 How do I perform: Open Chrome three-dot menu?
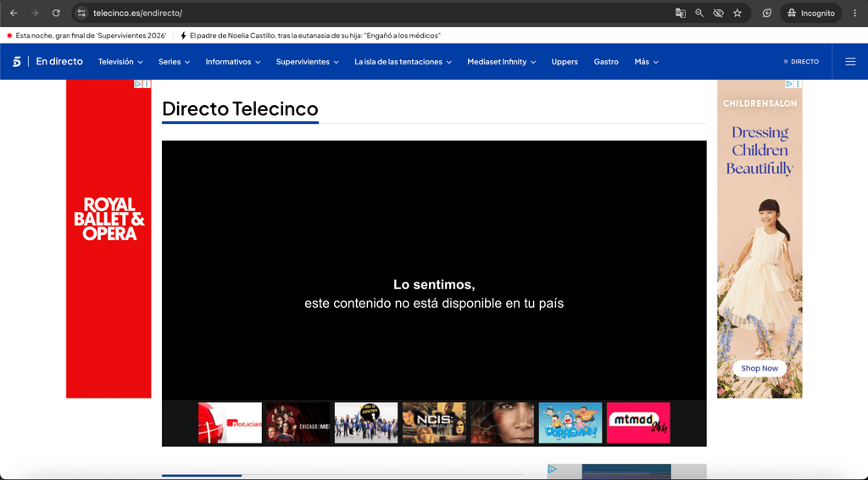pyautogui.click(x=854, y=13)
